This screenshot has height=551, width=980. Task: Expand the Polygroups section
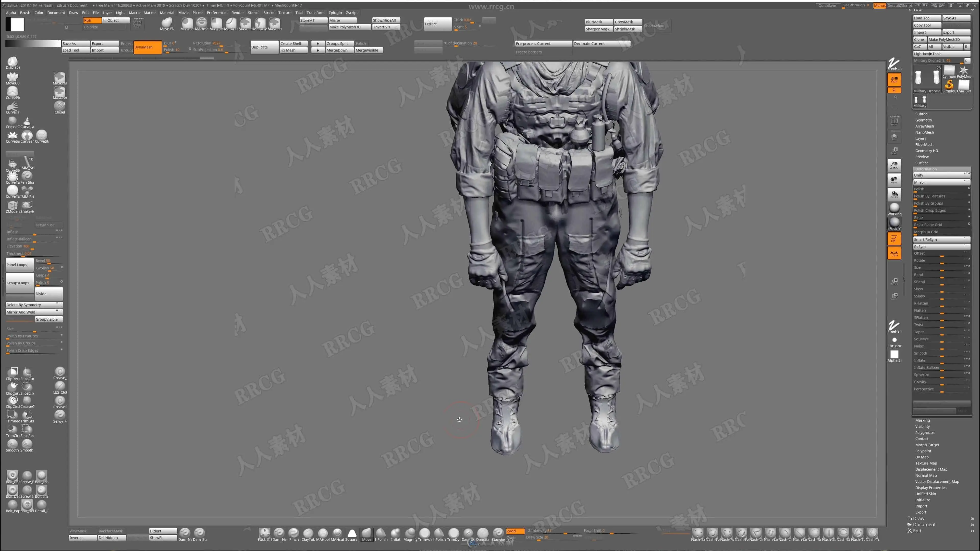924,433
